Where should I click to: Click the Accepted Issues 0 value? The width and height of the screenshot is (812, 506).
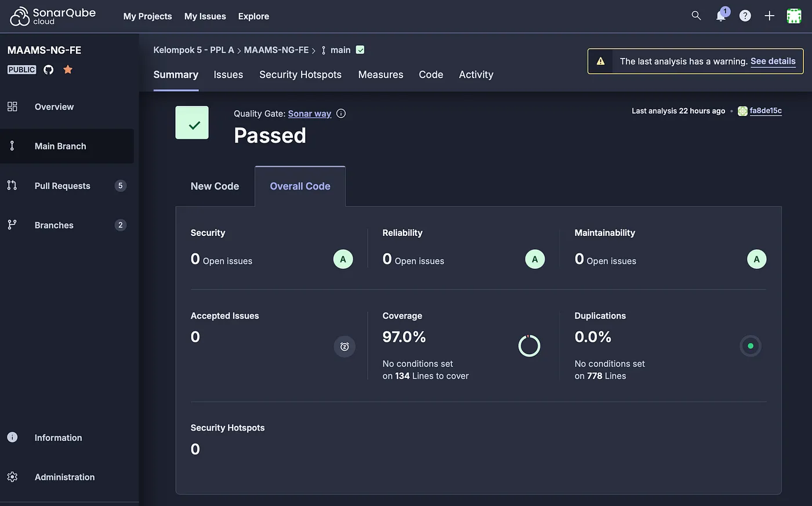point(195,337)
